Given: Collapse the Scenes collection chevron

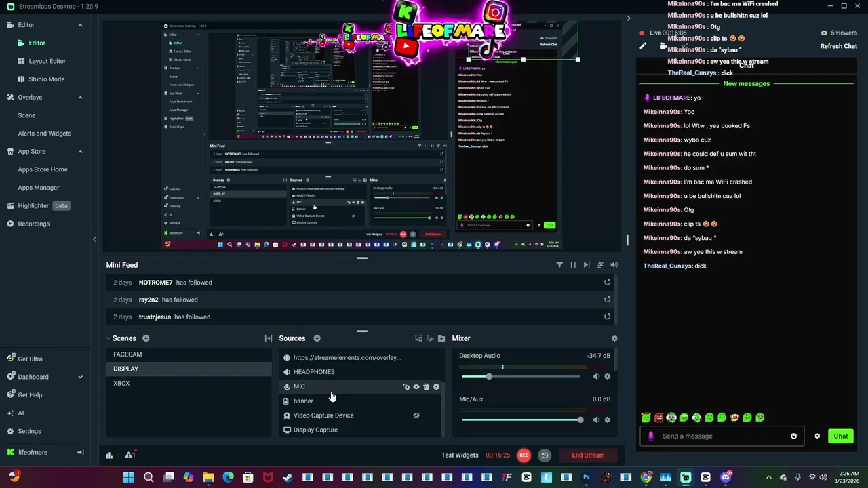Looking at the screenshot, I should point(108,338).
